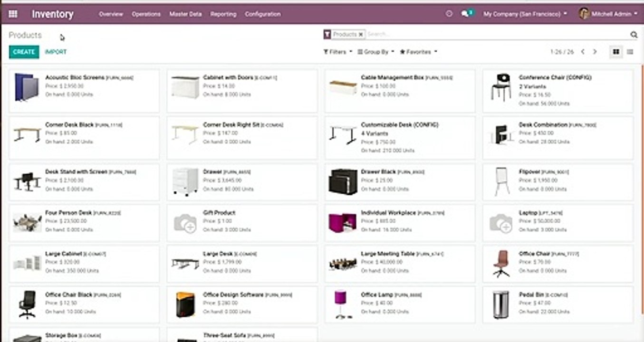Open Corner Desk Black product image
644x342 pixels.
pos(27,134)
